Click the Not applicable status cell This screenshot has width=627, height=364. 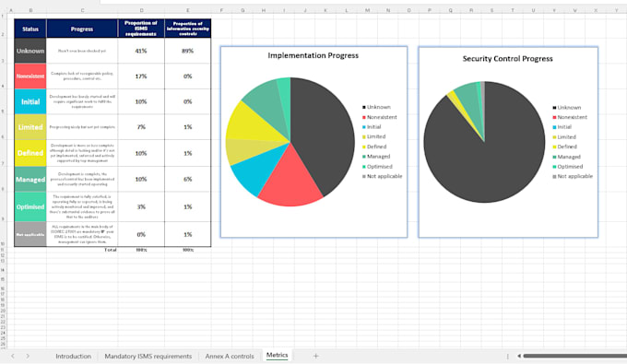pyautogui.click(x=30, y=235)
